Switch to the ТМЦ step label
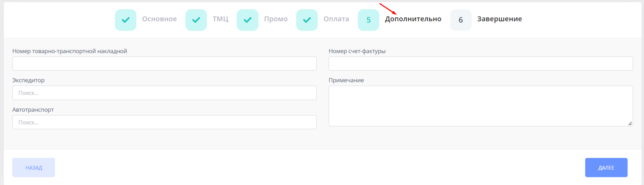 point(220,19)
